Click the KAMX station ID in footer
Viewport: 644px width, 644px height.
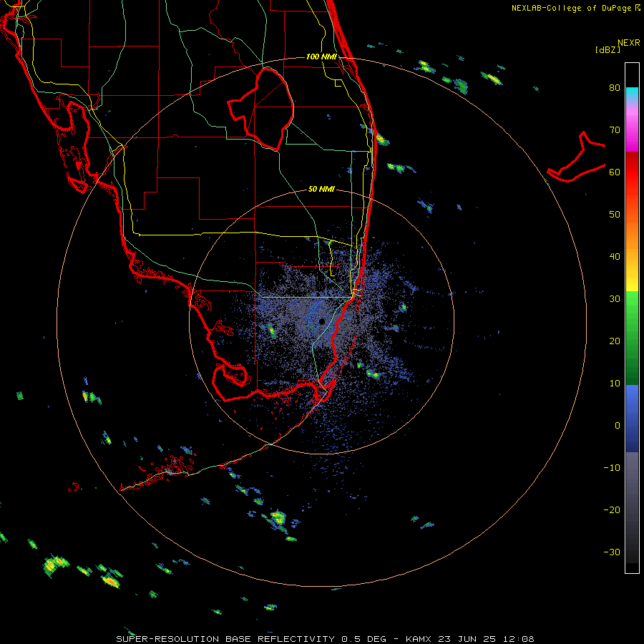click(x=420, y=639)
